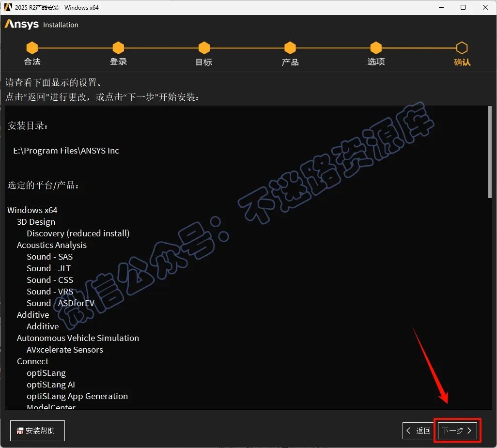497x448 pixels.
Task: Click the 目标 step label
Action: coord(204,62)
